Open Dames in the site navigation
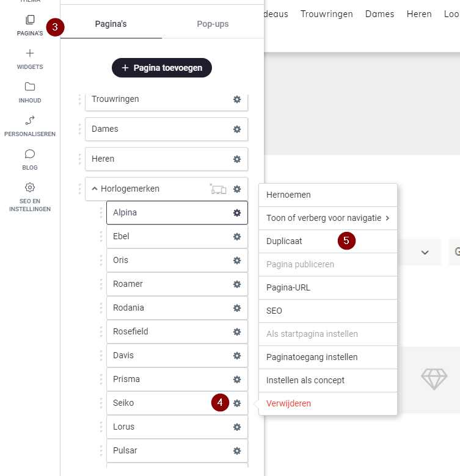The width and height of the screenshot is (460, 476). (x=380, y=14)
